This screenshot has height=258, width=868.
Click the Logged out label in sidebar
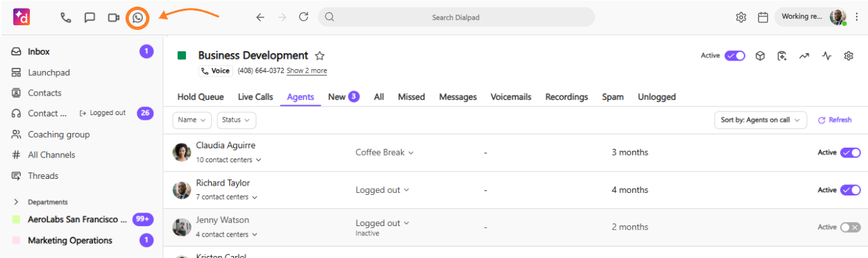point(103,114)
